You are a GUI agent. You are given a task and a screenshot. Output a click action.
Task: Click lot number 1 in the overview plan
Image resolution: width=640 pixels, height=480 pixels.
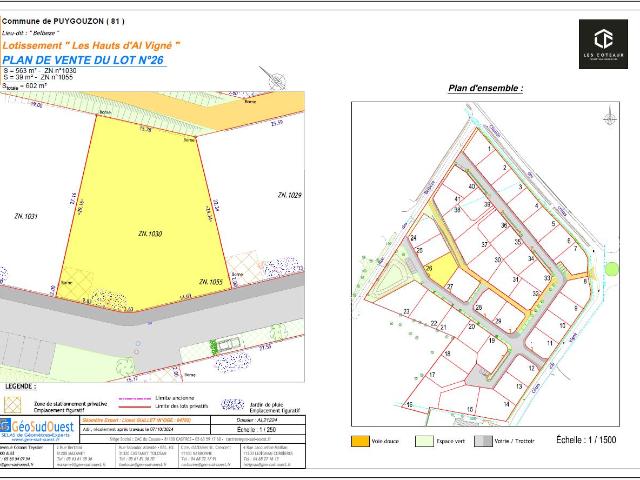489,149
